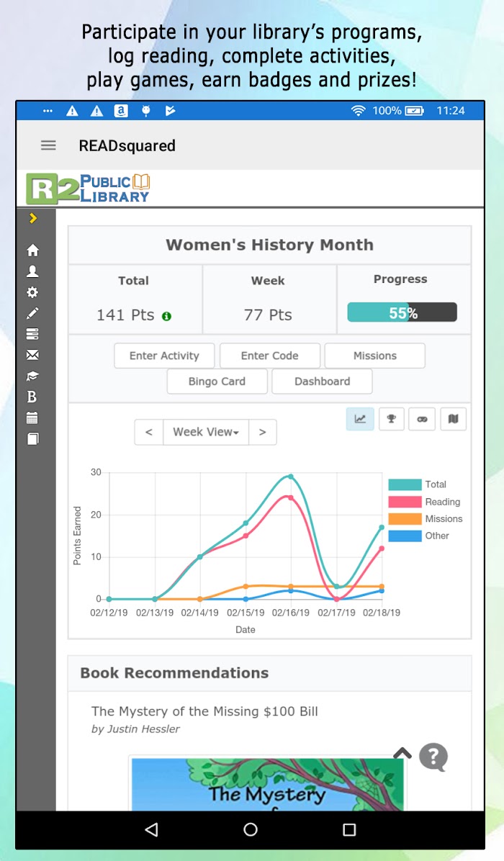The image size is (504, 861).
Task: Open the calendar icon in sidebar
Action: [32, 418]
